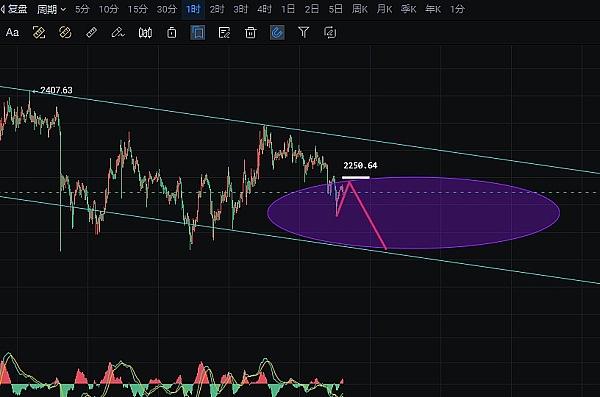Viewport: 600px width, 397px height.
Task: Click the refresh sync icon in toolbar
Action: 330,33
